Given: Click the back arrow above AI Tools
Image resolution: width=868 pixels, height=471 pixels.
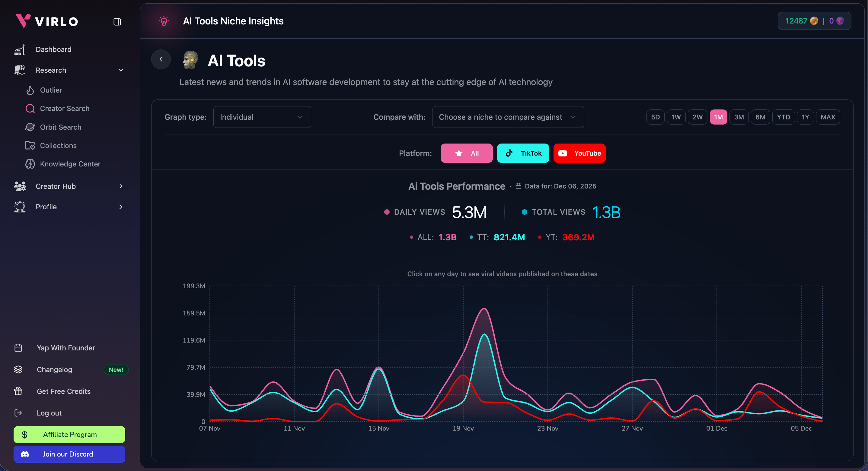Looking at the screenshot, I should tap(161, 59).
